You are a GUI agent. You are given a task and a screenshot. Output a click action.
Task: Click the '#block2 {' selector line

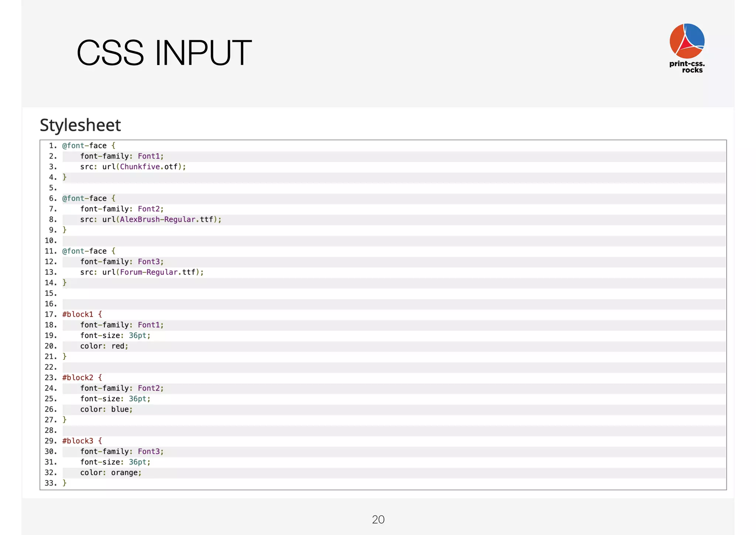coord(82,378)
